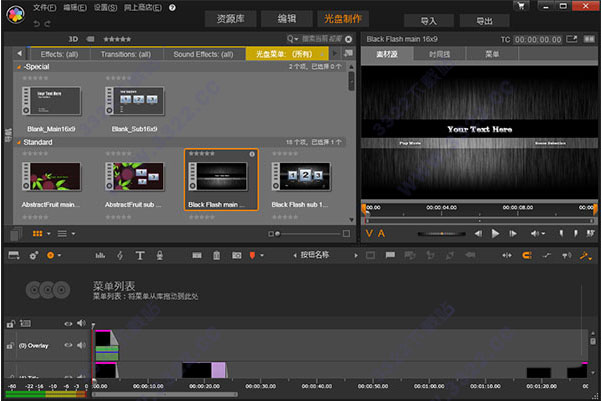Image resolution: width=601 pixels, height=401 pixels.
Task: Open the timeline storyboard view icon
Action: [14, 255]
